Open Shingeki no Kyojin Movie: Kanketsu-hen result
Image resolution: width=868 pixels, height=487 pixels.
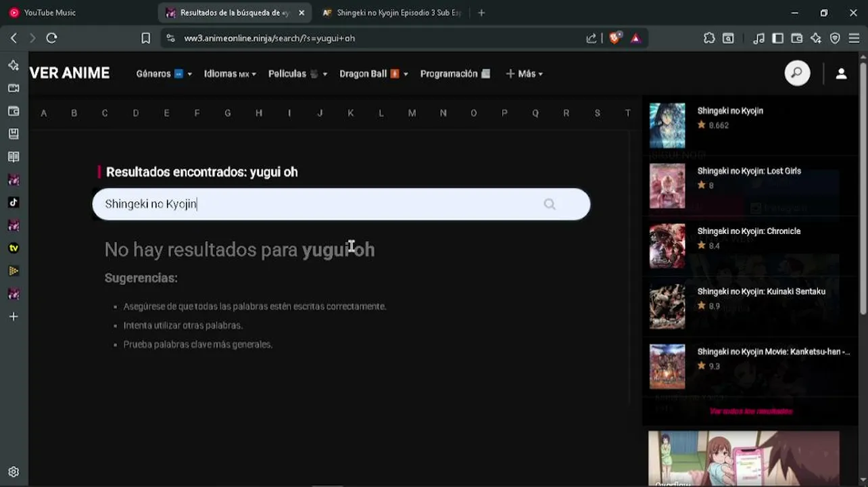[x=774, y=352]
